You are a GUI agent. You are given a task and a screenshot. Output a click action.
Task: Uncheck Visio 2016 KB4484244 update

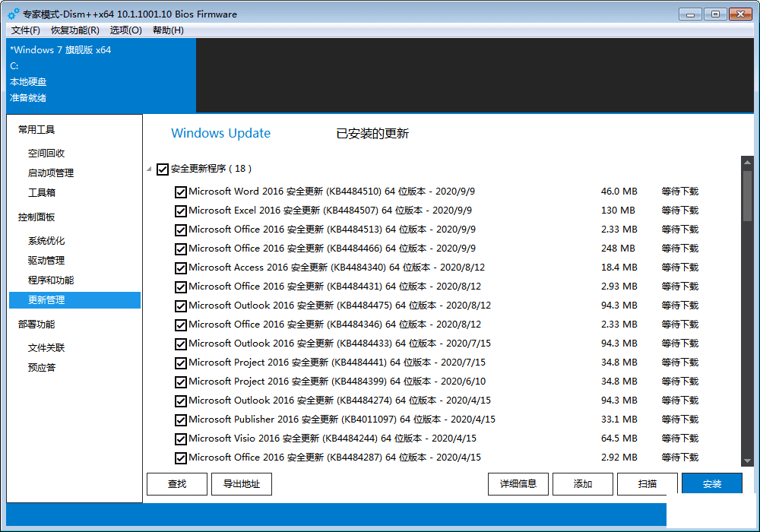(x=181, y=439)
